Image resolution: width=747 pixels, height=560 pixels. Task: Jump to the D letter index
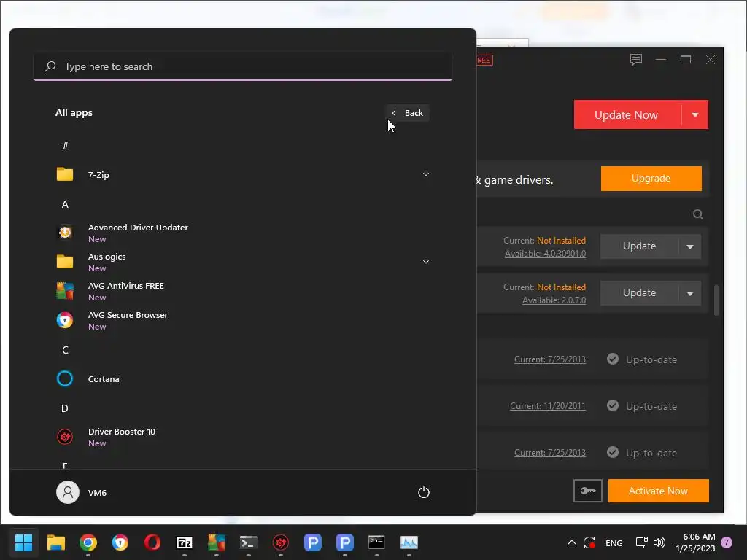tap(65, 408)
